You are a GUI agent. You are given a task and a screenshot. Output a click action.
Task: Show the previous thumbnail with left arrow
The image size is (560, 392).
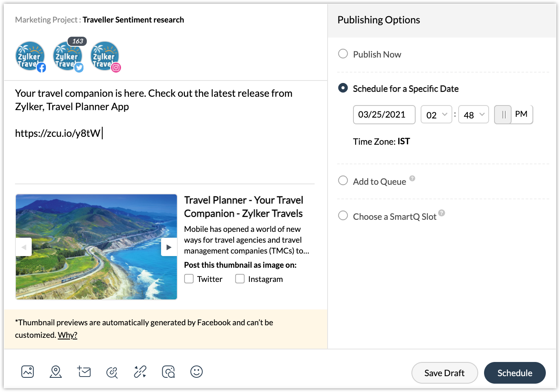click(x=24, y=247)
